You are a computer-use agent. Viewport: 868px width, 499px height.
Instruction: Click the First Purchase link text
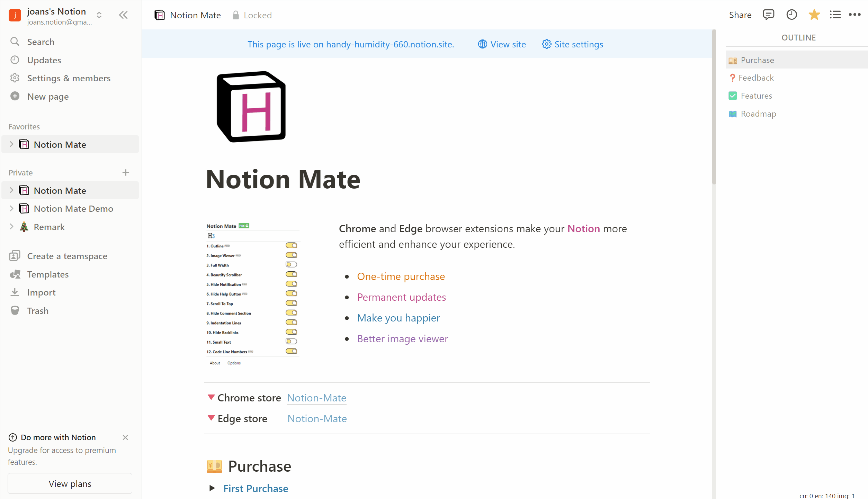[256, 488]
